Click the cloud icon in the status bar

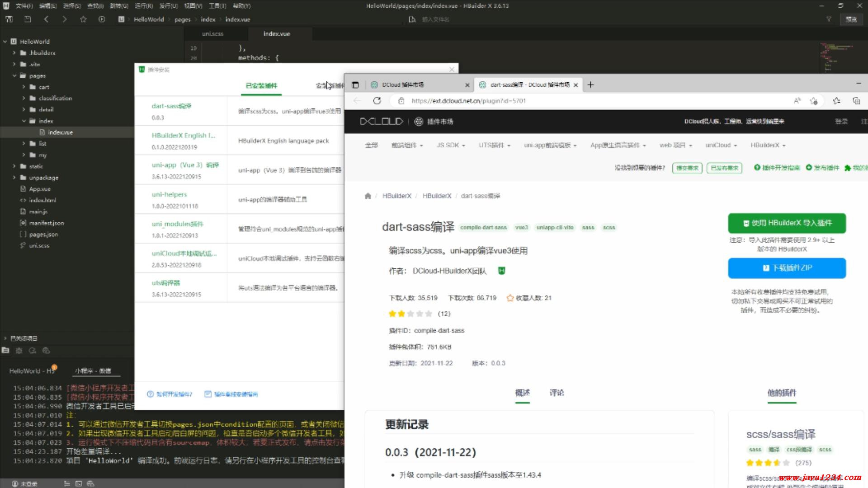[90, 483]
